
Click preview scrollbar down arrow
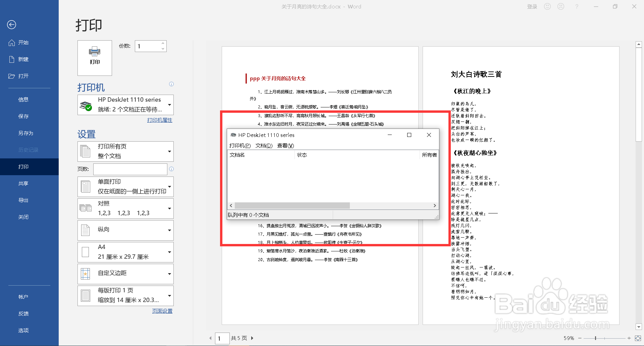[639, 327]
